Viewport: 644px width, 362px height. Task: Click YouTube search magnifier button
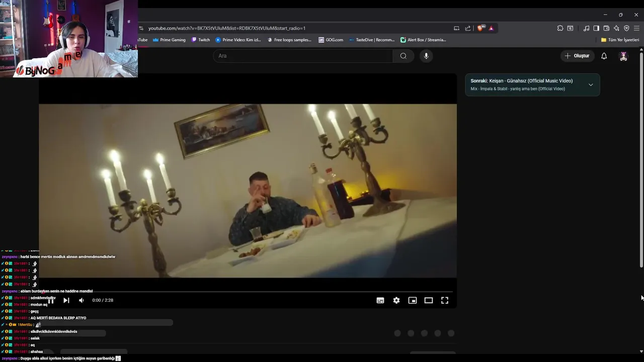[403, 56]
